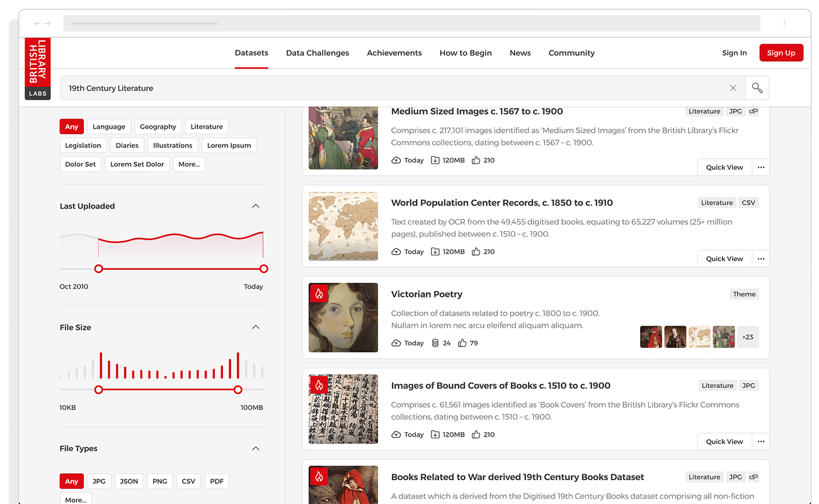The image size is (819, 504).
Task: Click download icon on World Population Center Records
Action: pyautogui.click(x=435, y=252)
